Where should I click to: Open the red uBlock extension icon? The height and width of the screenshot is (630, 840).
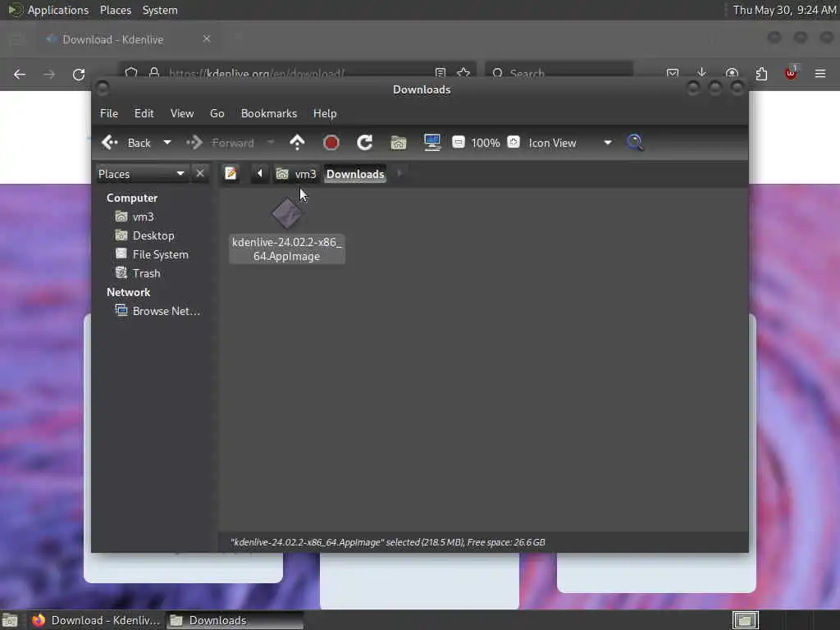click(791, 73)
